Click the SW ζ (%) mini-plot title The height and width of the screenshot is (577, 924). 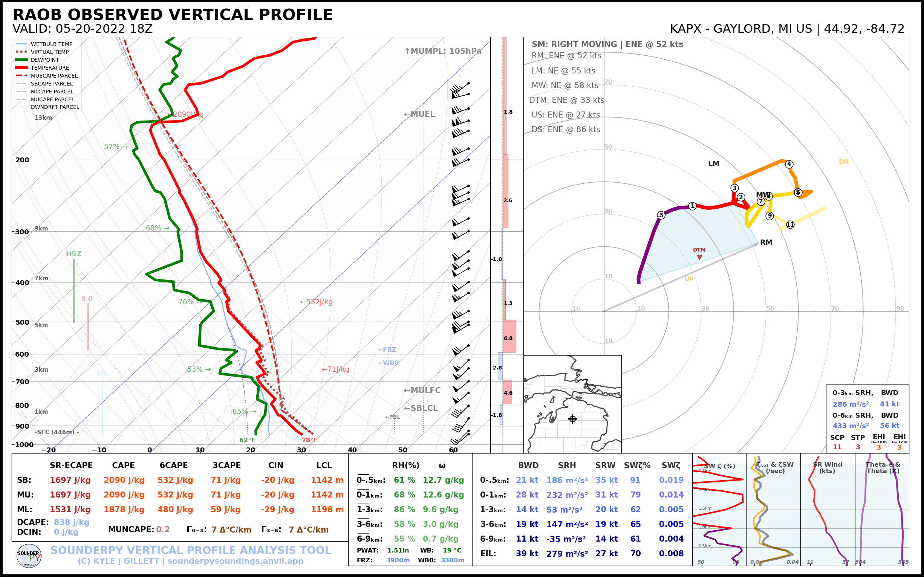(x=719, y=466)
